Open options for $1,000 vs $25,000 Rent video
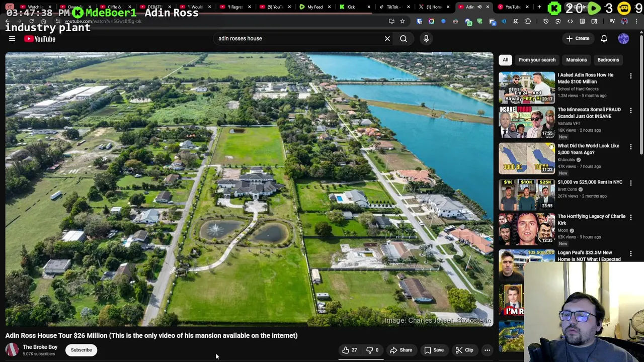Screen dimensions: 644x362 coord(631,183)
